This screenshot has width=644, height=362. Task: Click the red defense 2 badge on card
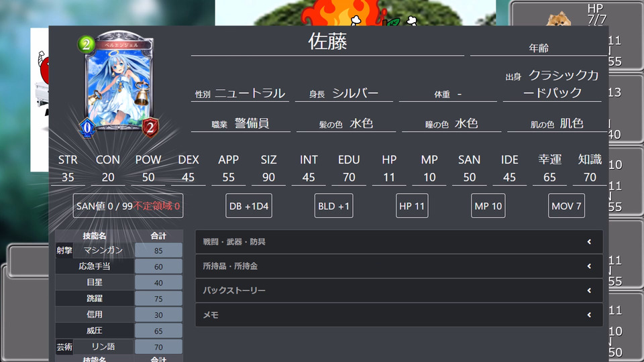150,127
